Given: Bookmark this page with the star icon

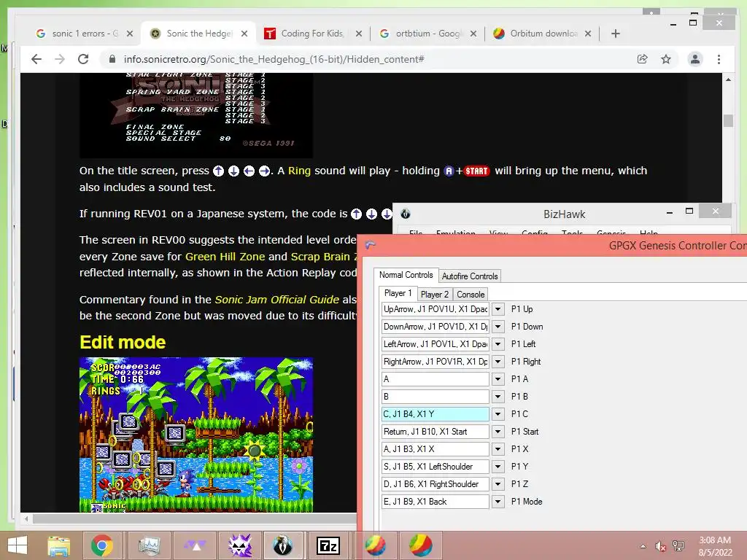Looking at the screenshot, I should point(666,59).
